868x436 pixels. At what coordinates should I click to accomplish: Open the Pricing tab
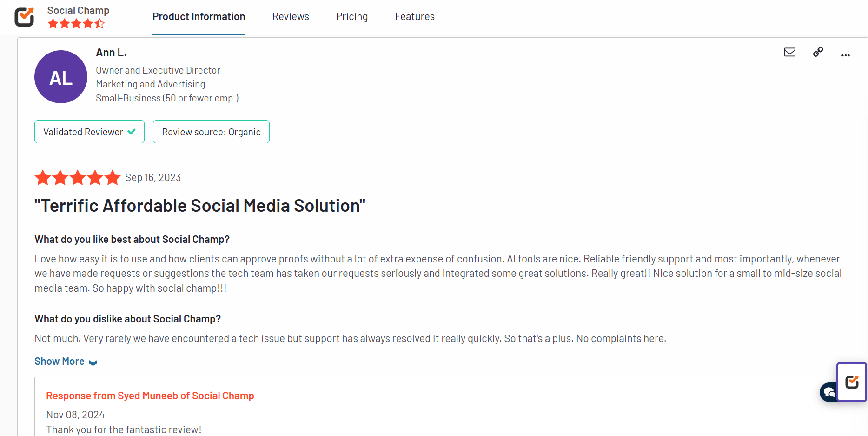point(352,17)
